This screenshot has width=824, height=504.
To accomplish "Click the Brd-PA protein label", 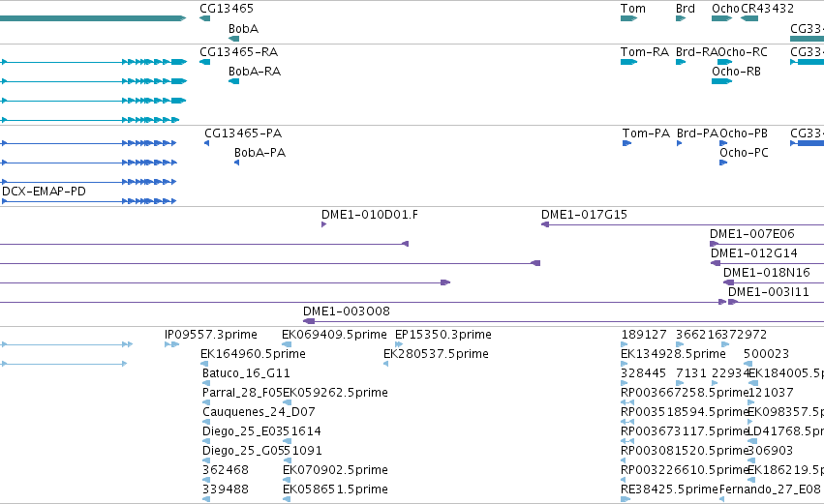I will [698, 133].
